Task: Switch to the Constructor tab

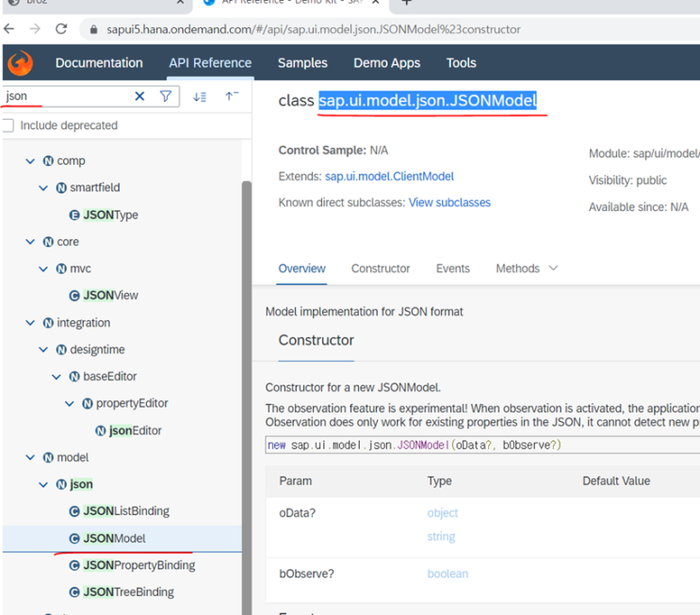Action: pos(381,268)
